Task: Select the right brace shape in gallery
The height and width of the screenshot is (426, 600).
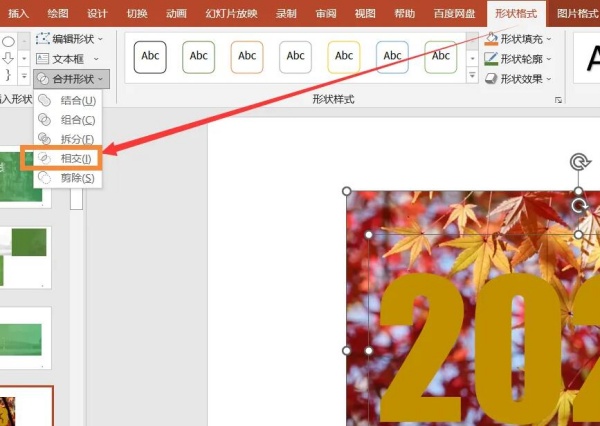Action: [8, 75]
